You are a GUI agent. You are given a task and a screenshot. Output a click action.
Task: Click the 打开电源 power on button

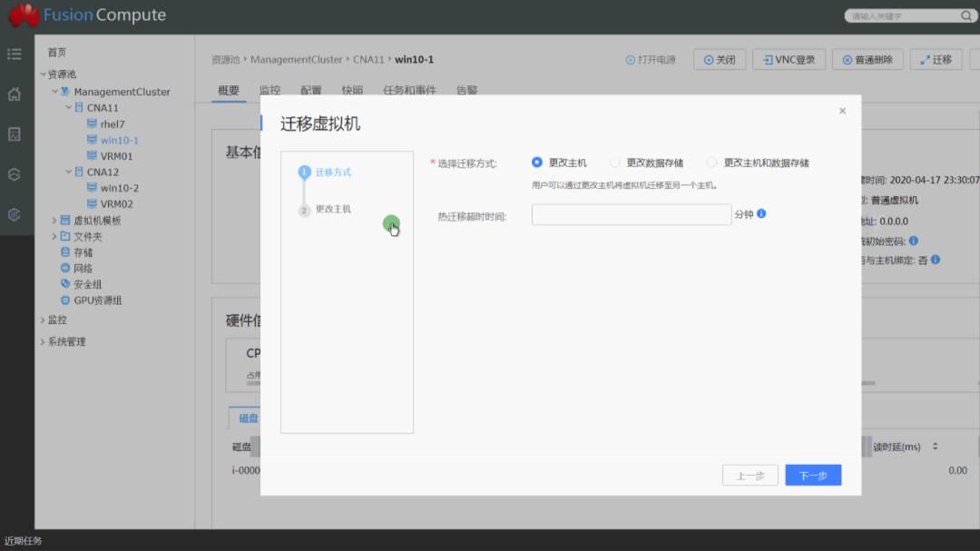(651, 59)
